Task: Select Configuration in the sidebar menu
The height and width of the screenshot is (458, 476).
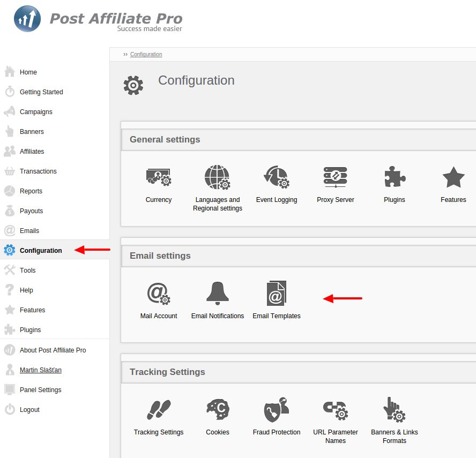Action: tap(55, 250)
